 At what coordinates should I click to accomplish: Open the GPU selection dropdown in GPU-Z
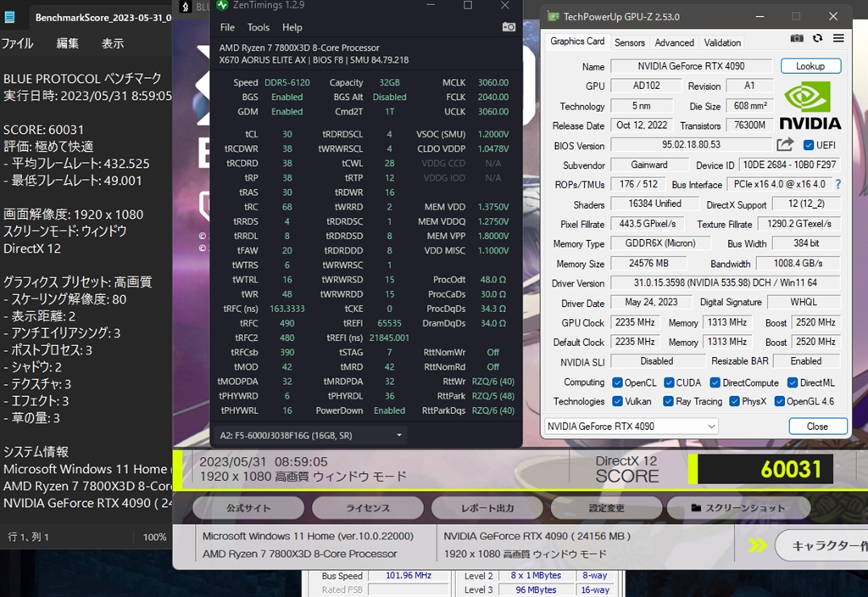[631, 426]
